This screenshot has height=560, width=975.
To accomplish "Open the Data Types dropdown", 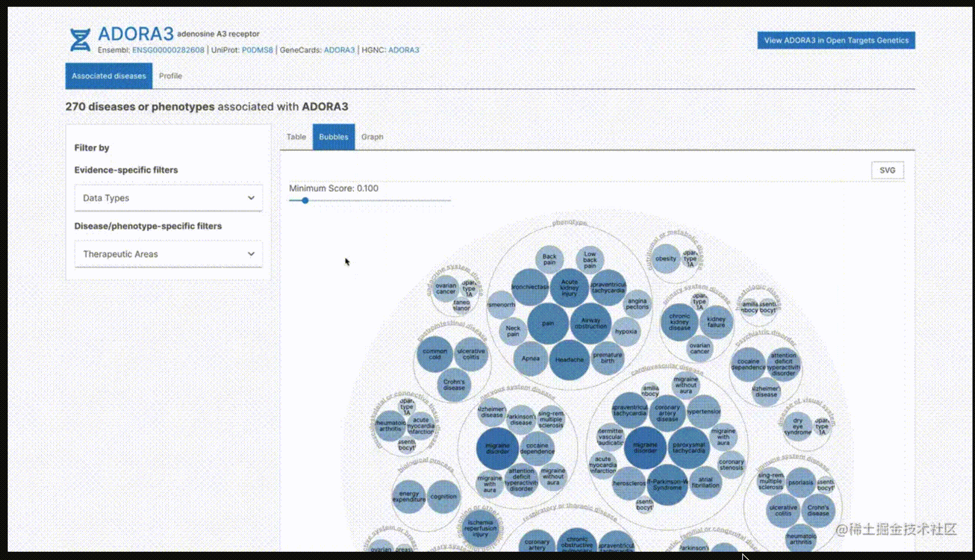I will pyautogui.click(x=168, y=198).
